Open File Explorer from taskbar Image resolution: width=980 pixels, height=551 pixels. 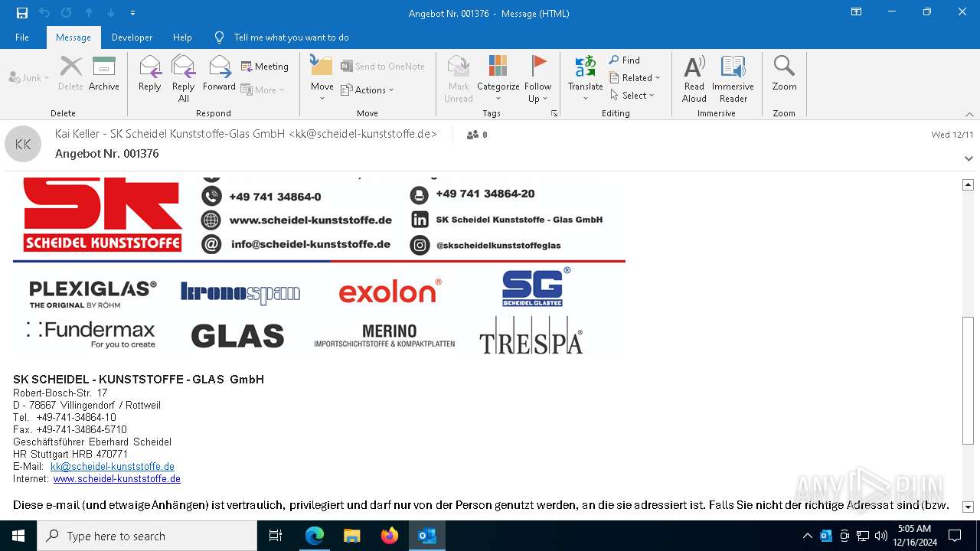352,536
